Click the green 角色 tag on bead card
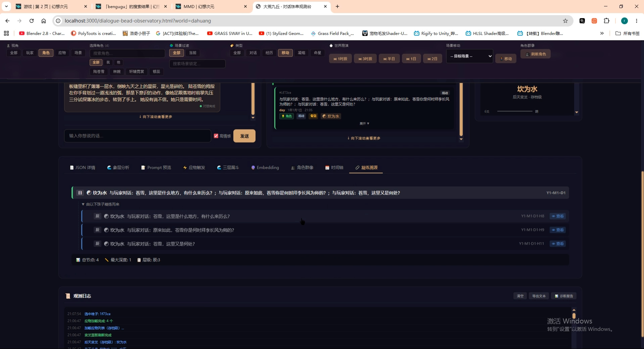644x349 pixels. click(x=287, y=116)
